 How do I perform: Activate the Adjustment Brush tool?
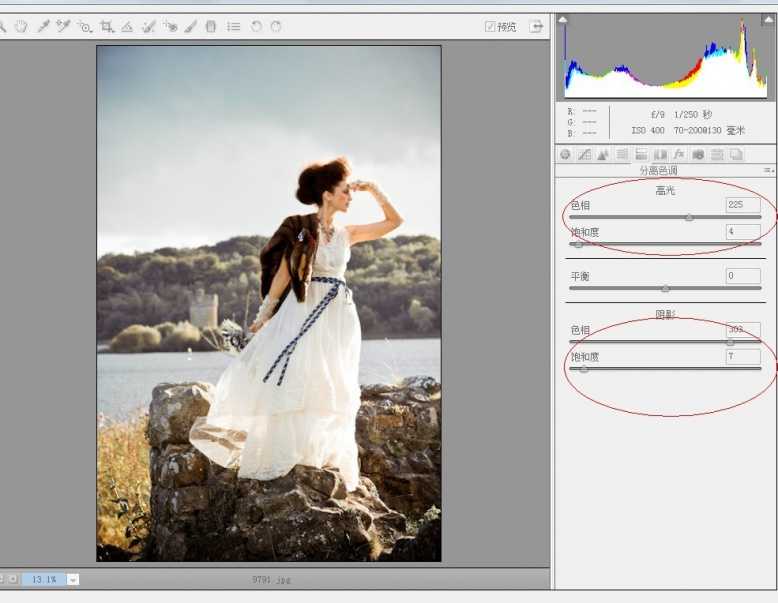(x=190, y=27)
